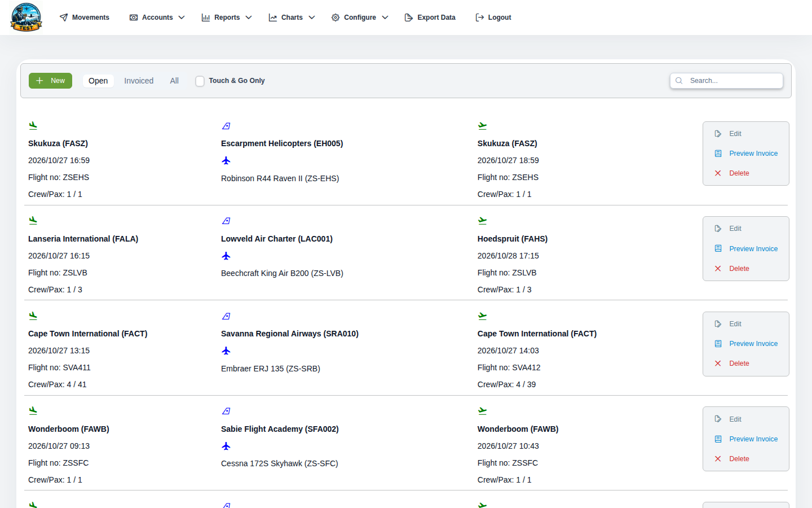812x508 pixels.
Task: Click the green New button
Action: click(x=50, y=81)
